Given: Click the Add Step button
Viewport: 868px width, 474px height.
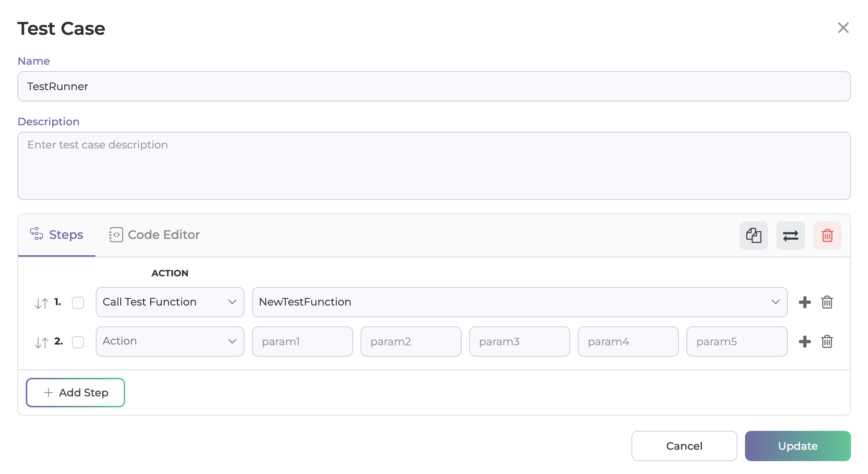Looking at the screenshot, I should [x=75, y=393].
